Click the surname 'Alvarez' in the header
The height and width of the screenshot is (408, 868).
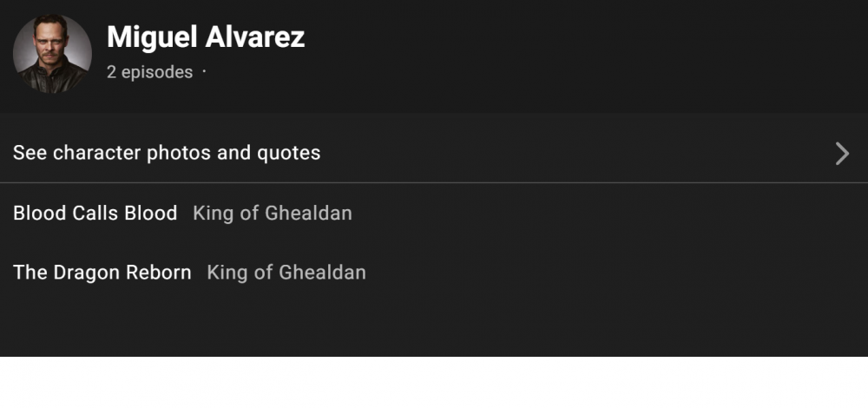(255, 37)
